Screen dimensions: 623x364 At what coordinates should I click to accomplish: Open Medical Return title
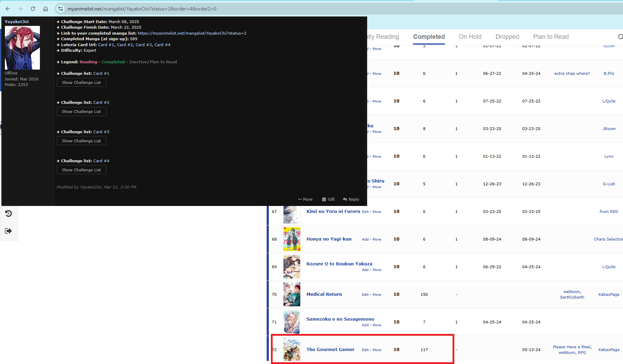point(324,294)
